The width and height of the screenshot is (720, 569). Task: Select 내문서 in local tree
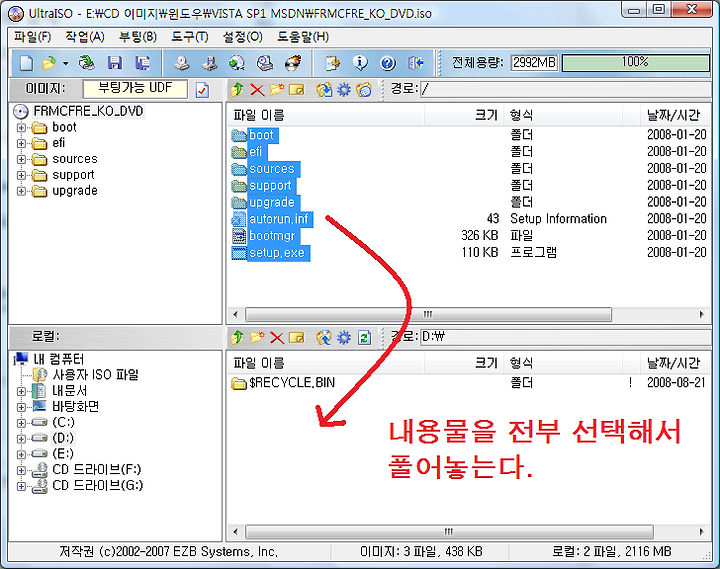click(x=69, y=391)
